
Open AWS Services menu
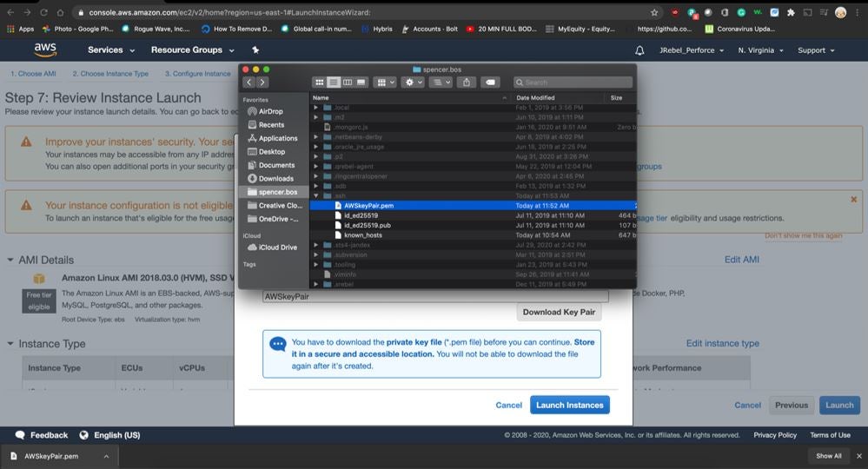tap(110, 50)
